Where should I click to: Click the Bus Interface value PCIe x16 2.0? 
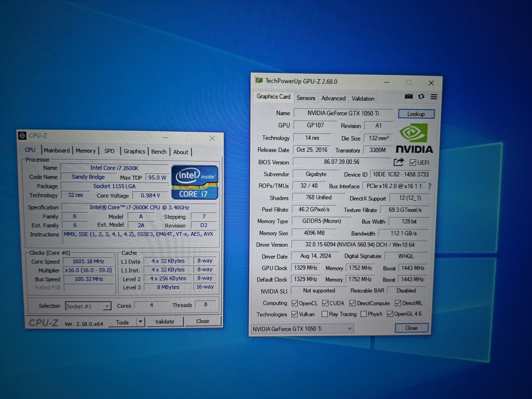394,186
